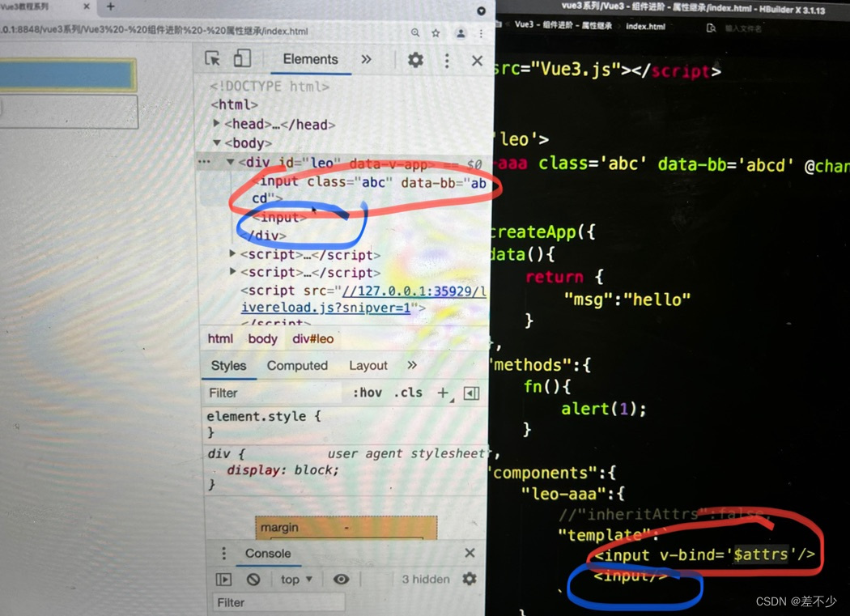This screenshot has height=616, width=850.
Task: Select the html element row
Action: 234,104
